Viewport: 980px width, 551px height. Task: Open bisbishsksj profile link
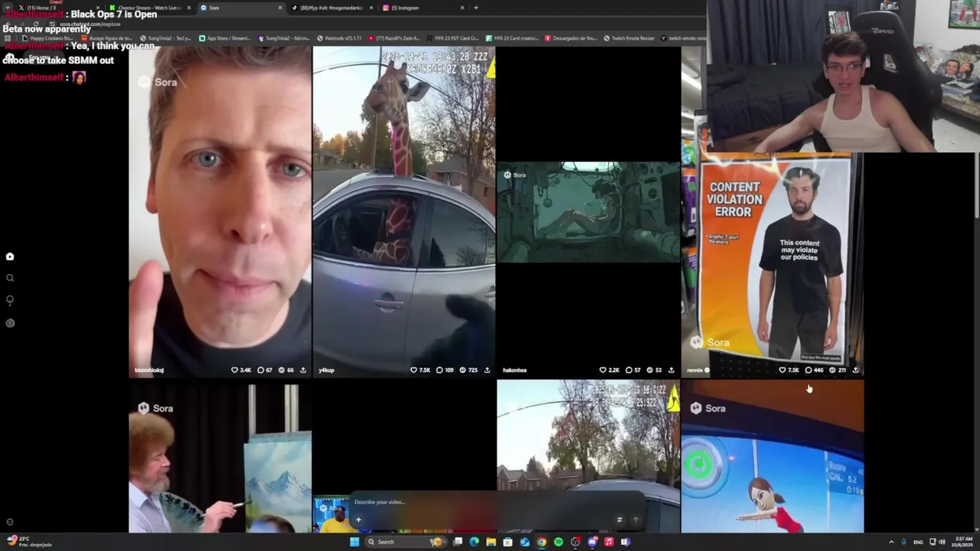[149, 370]
